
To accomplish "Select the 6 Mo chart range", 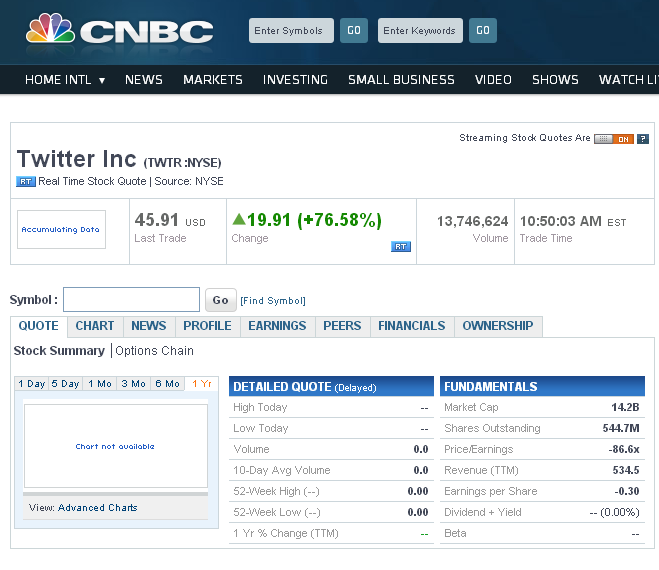I will click(x=167, y=384).
